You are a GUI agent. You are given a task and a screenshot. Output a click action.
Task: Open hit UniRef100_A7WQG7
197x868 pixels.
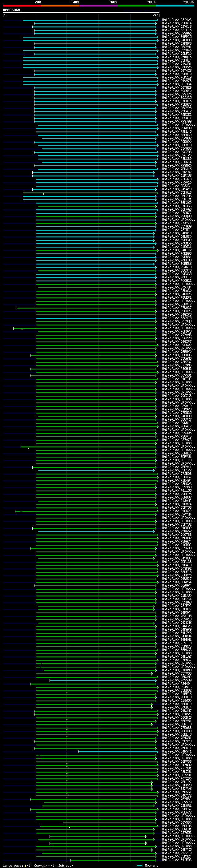coord(177,308)
